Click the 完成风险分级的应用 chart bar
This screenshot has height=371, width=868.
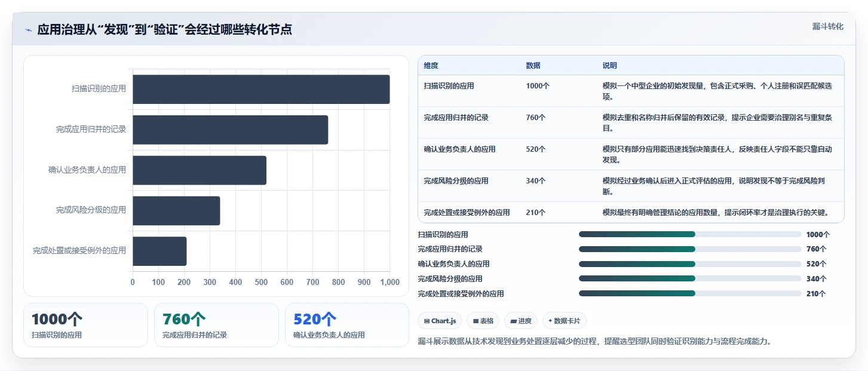pyautogui.click(x=176, y=211)
